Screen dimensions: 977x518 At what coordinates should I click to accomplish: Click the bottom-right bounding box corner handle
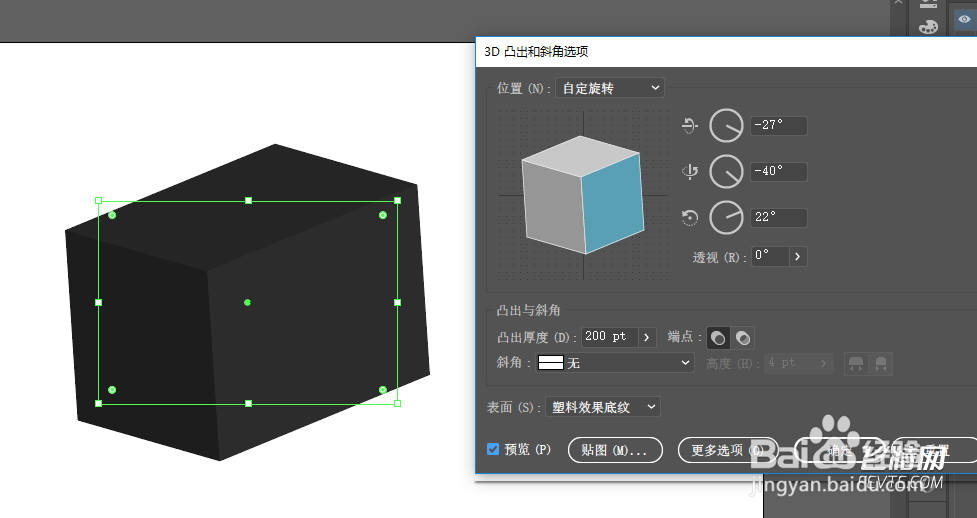(398, 404)
